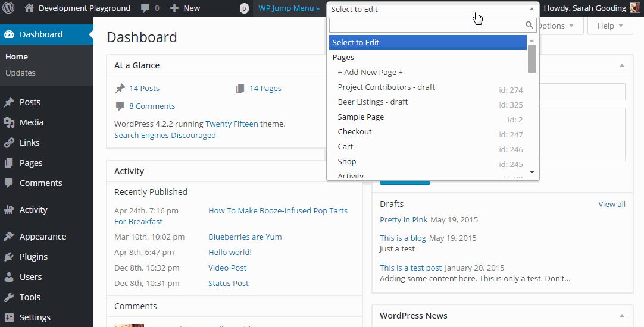Open the 'Hello world!' post link

(230, 253)
